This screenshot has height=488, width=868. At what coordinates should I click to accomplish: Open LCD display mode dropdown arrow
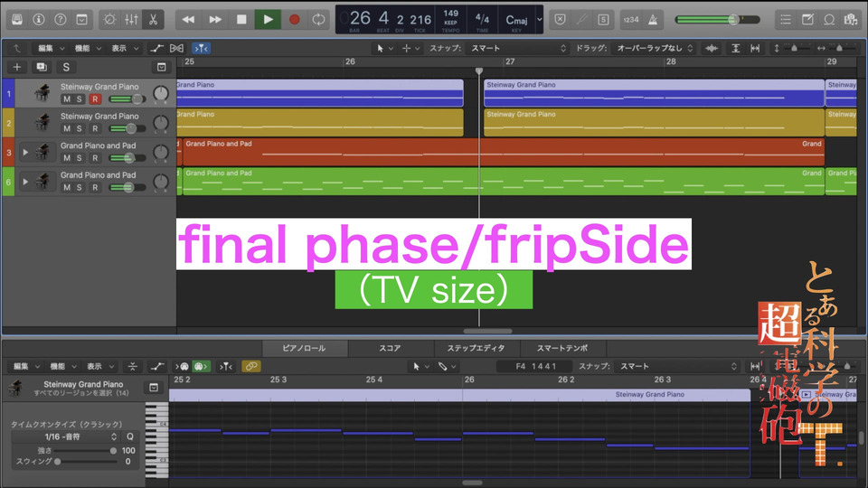539,19
